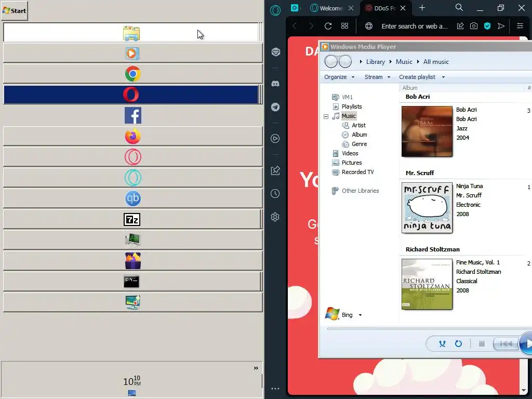532x399 pixels.
Task: Launch qBittorrent from the taskbar
Action: pos(132,198)
